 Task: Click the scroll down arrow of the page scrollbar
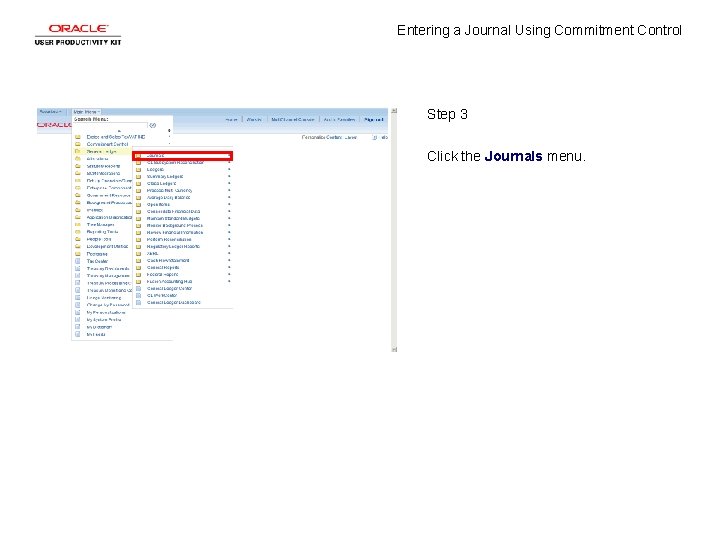(394, 349)
